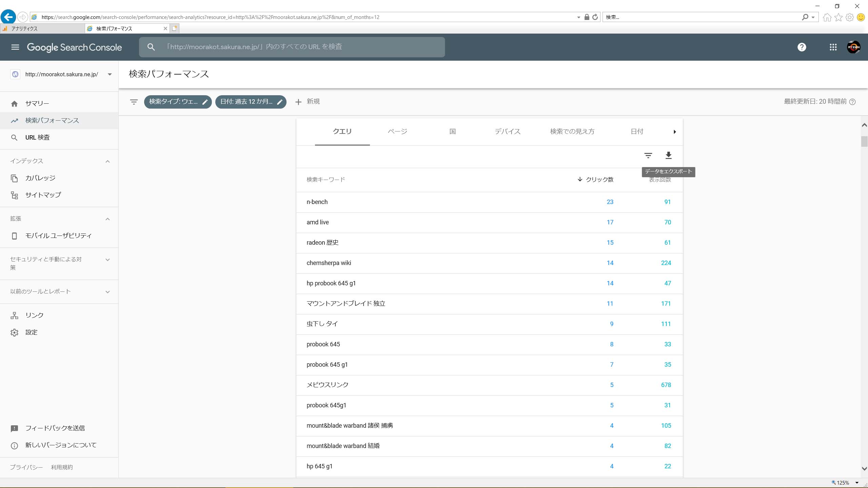868x488 pixels.
Task: Open the hamburger navigation menu
Action: [15, 47]
